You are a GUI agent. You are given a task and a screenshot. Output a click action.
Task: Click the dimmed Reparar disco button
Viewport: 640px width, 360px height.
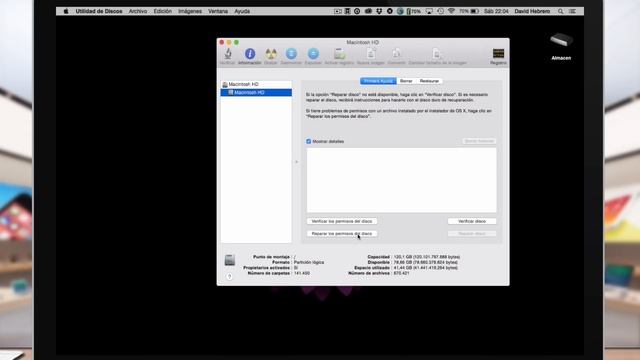pyautogui.click(x=472, y=234)
